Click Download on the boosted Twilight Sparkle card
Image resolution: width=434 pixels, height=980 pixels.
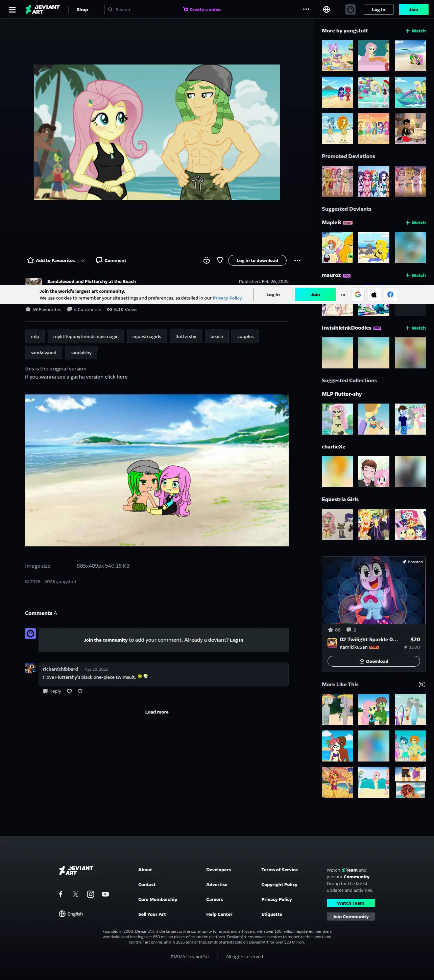coord(374,661)
